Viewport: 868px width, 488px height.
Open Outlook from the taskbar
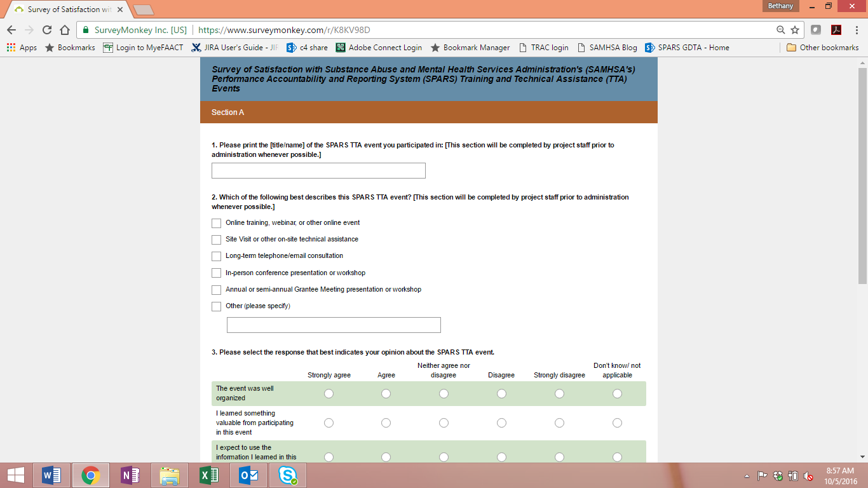click(248, 475)
